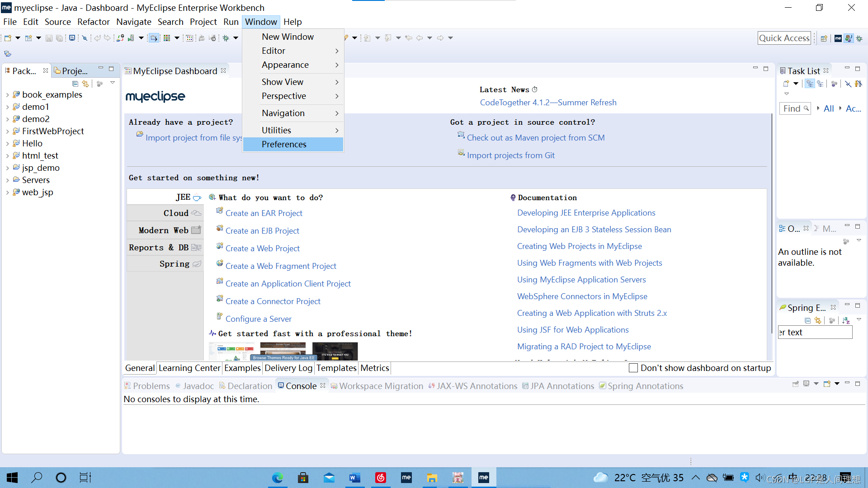The image size is (868, 488).
Task: Click the Open Perspective icon
Action: click(x=824, y=38)
